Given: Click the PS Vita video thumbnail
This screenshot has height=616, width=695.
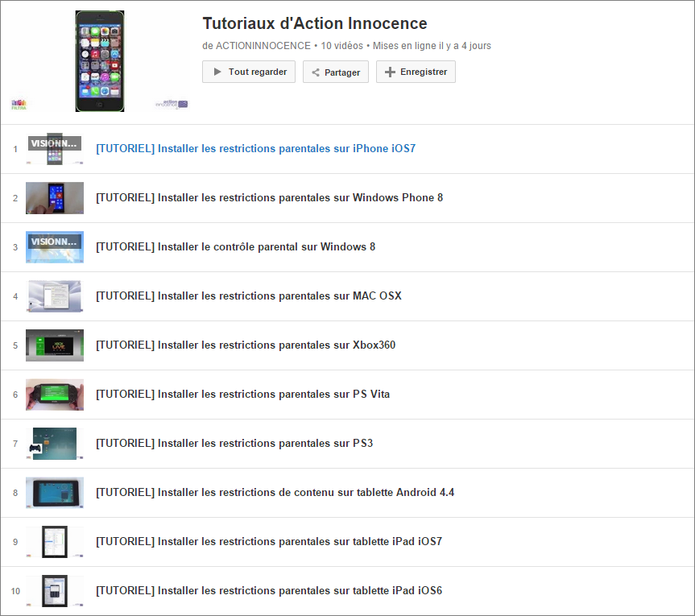Looking at the screenshot, I should click(x=55, y=395).
